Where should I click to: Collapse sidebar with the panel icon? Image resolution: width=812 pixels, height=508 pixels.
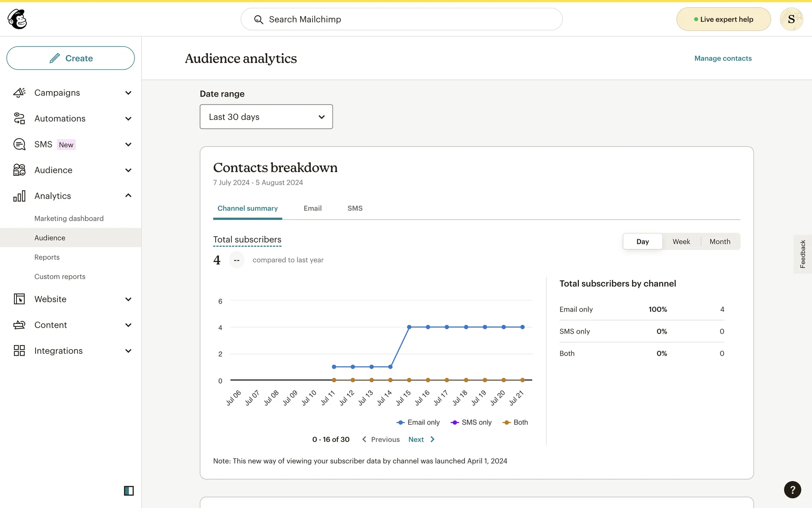129,491
